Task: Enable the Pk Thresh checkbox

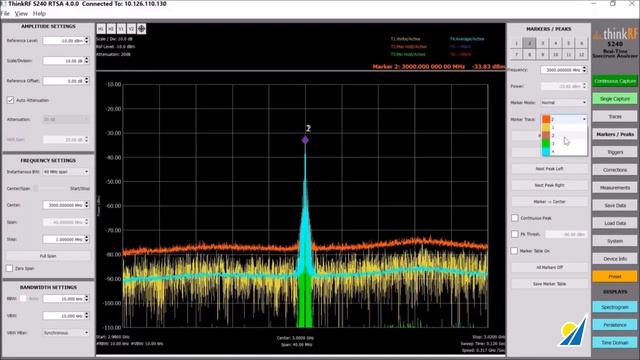Action: pyautogui.click(x=515, y=234)
